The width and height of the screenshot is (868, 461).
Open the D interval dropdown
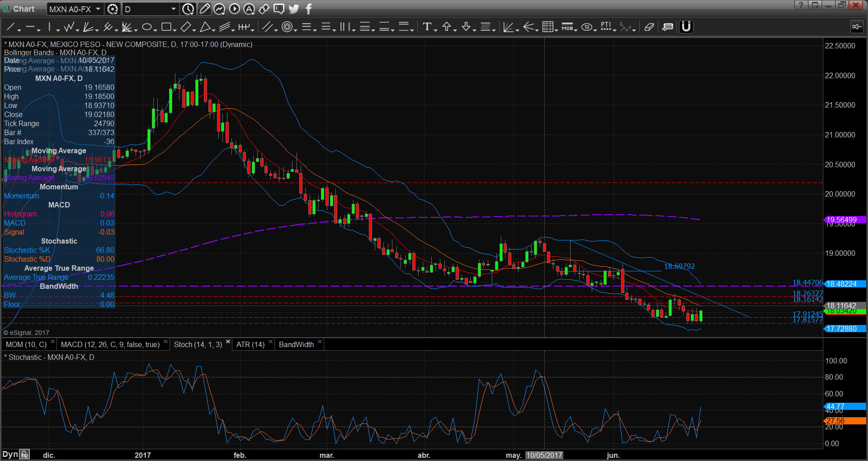tap(173, 9)
